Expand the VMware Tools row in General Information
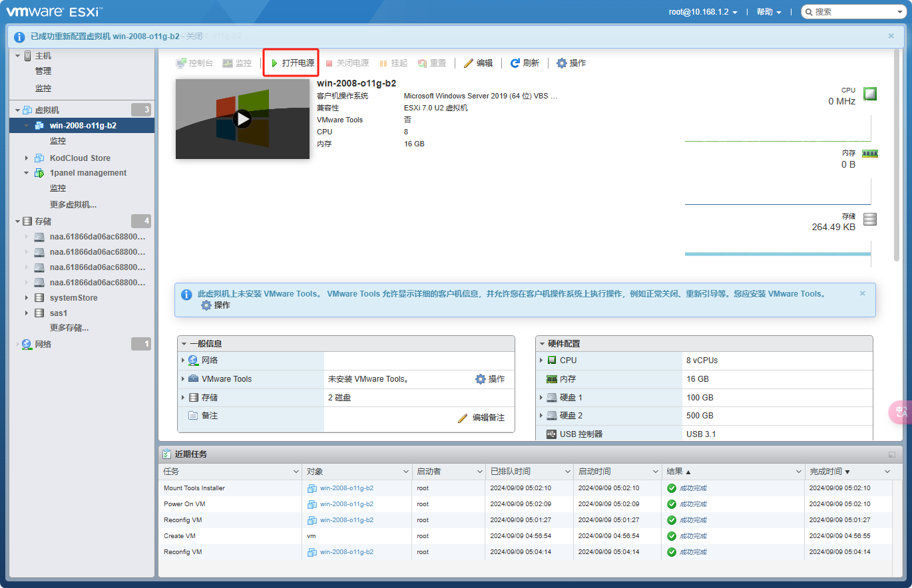Viewport: 912px width, 588px height. (x=183, y=378)
